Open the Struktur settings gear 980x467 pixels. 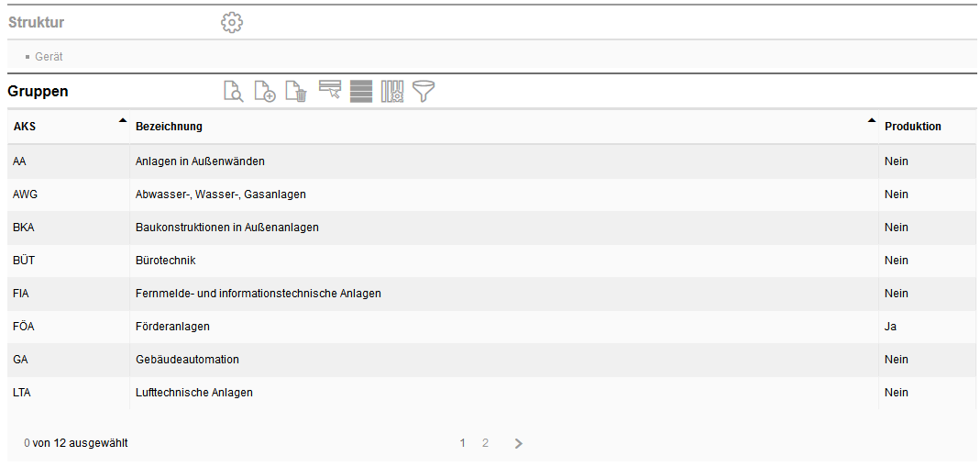tap(232, 23)
